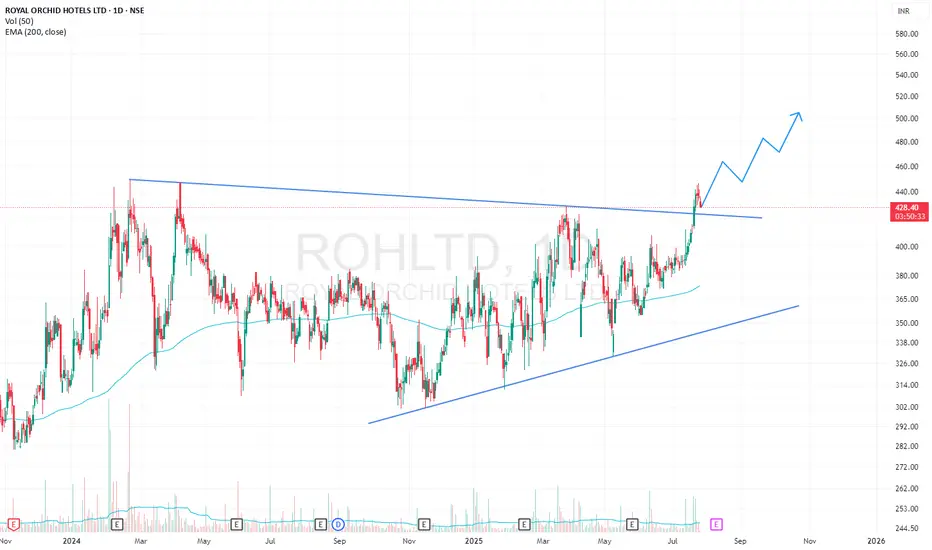Click the earnings marker dated late May 2024
Image resolution: width=932 pixels, height=550 pixels.
pyautogui.click(x=237, y=524)
